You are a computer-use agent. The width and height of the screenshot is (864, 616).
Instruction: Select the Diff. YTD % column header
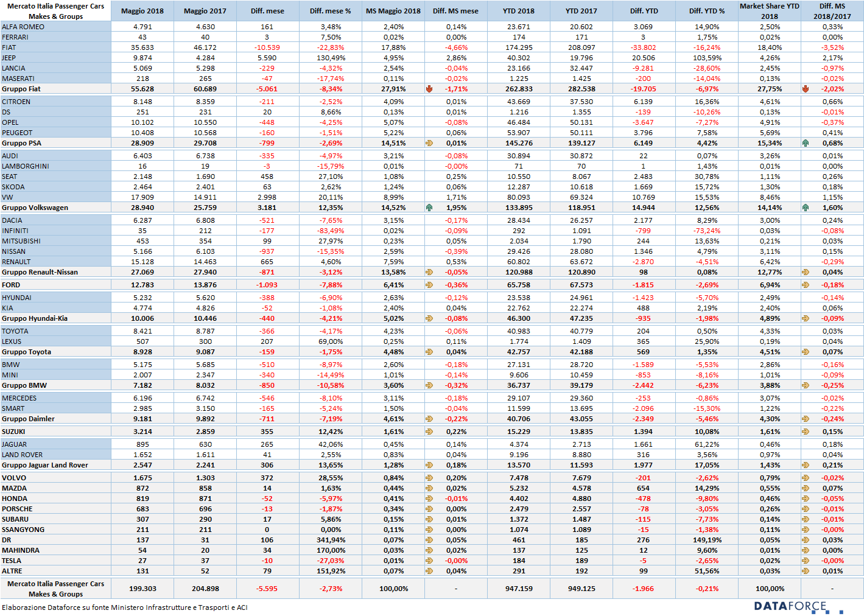point(707,11)
